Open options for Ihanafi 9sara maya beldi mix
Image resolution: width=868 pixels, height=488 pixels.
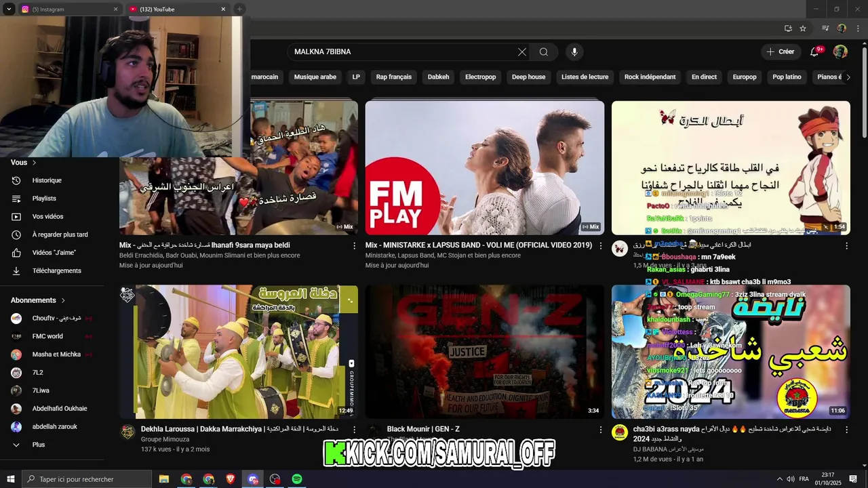tap(354, 246)
